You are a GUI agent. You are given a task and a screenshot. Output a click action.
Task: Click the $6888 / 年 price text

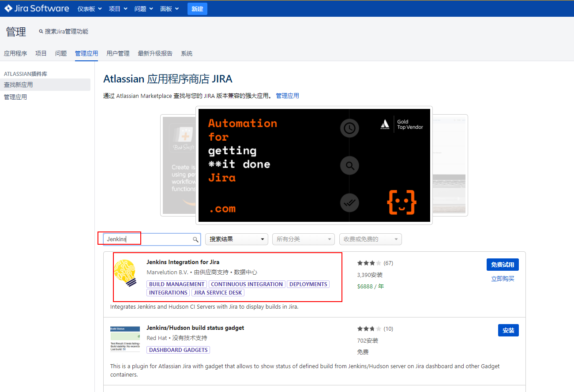[x=371, y=286]
